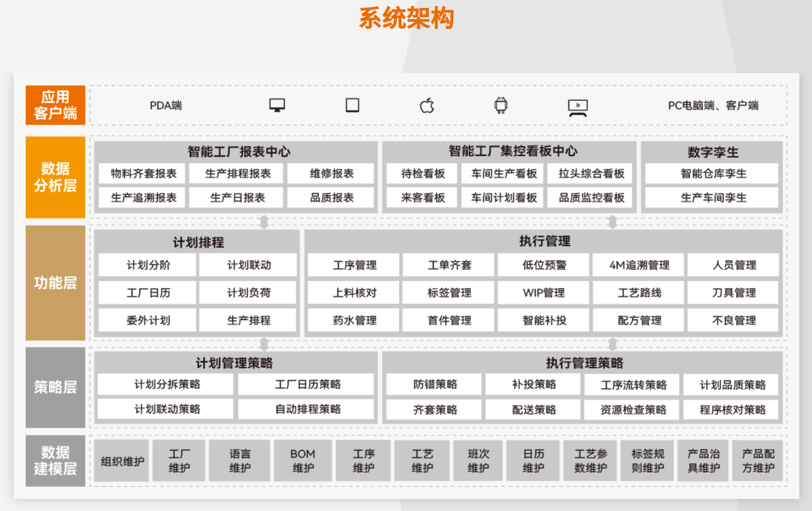Click the BOM维护 cell in 数据建模层
Viewport: 812px width, 511px height.
(x=302, y=460)
